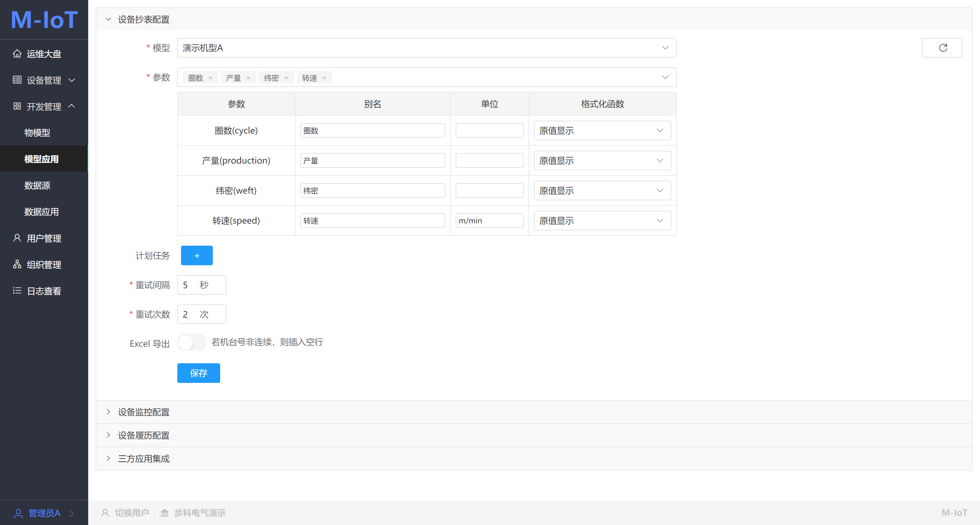This screenshot has height=525, width=980.
Task: Remove the 圈数 parameter tag
Action: (x=210, y=78)
